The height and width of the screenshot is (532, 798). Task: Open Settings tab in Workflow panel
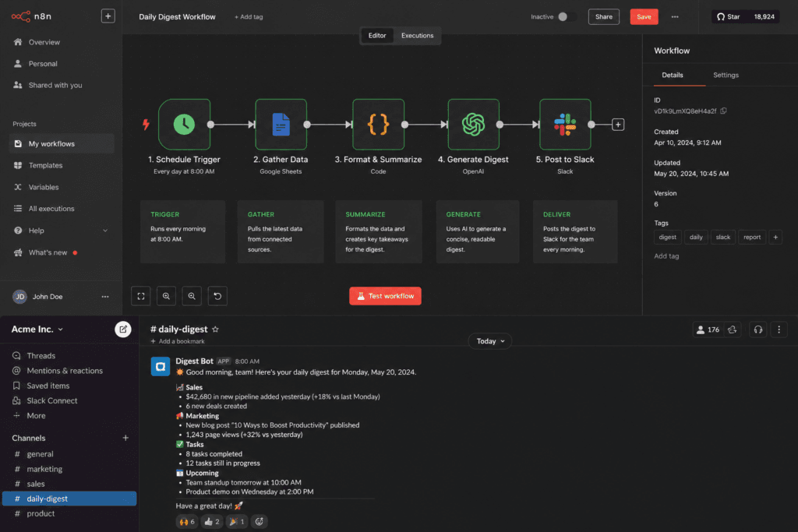(x=726, y=76)
